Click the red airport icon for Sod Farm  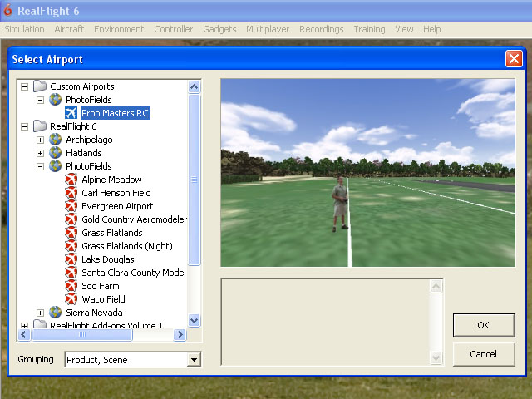click(x=71, y=286)
